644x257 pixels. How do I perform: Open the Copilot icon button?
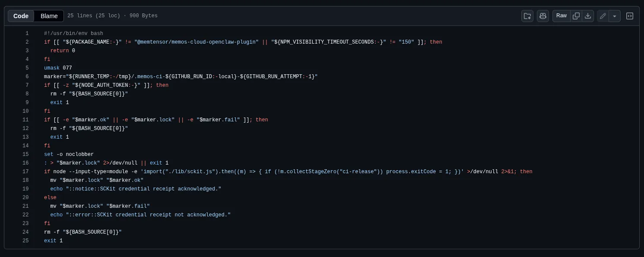point(542,16)
